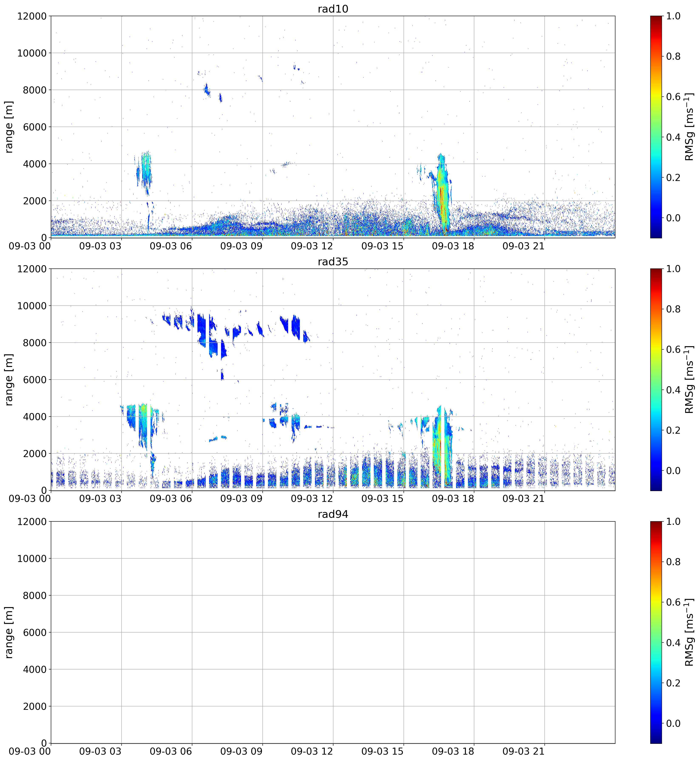Click the "2000" y-tick of the rad94 plot
Viewport: 700px width, 761px height.
click(x=35, y=706)
